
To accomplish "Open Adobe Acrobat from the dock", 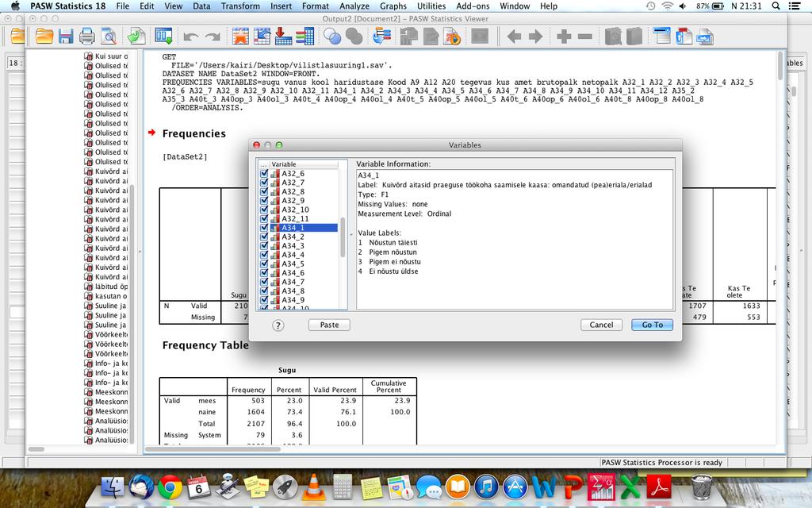I will [x=659, y=487].
